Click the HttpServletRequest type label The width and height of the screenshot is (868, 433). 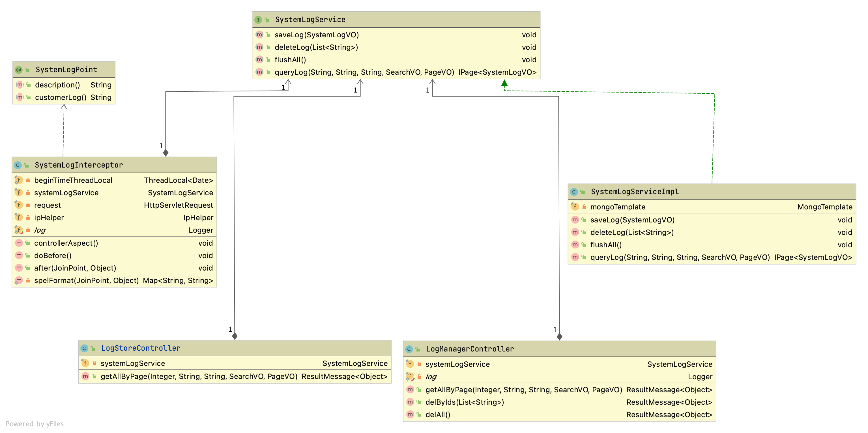tap(178, 205)
